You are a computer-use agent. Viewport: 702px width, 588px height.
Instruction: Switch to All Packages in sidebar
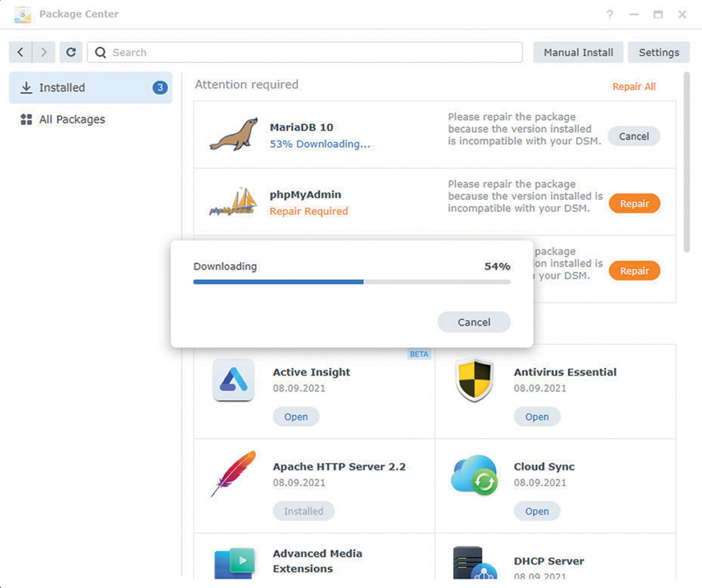pos(72,120)
